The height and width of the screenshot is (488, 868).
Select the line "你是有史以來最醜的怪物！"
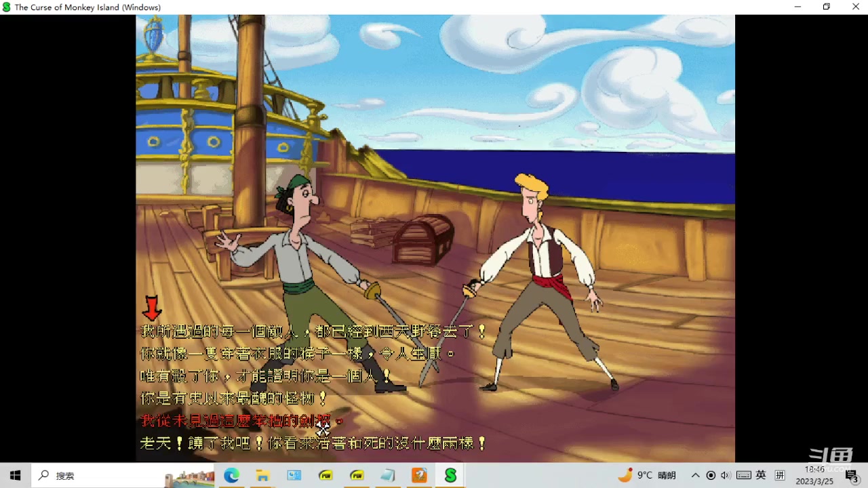(x=233, y=399)
